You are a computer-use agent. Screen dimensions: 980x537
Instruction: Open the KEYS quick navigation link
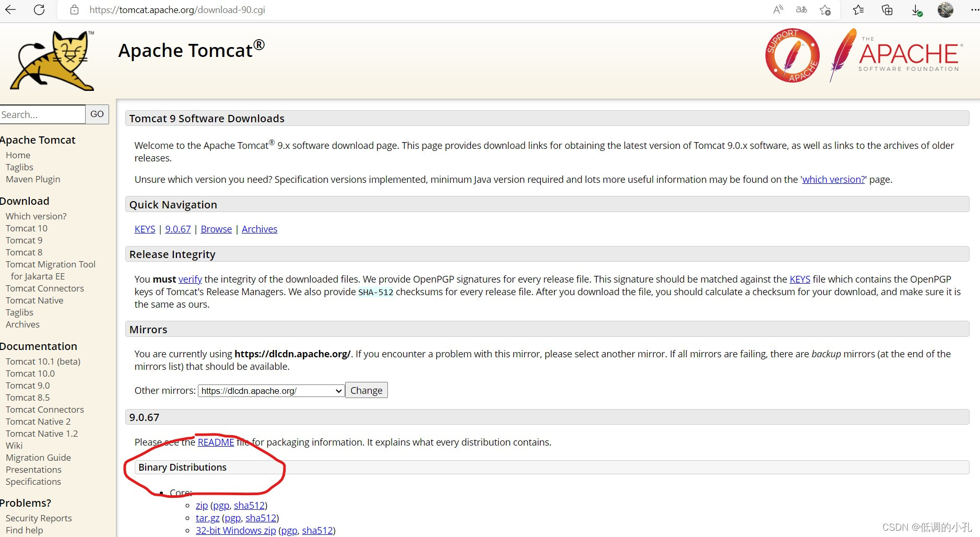(145, 229)
